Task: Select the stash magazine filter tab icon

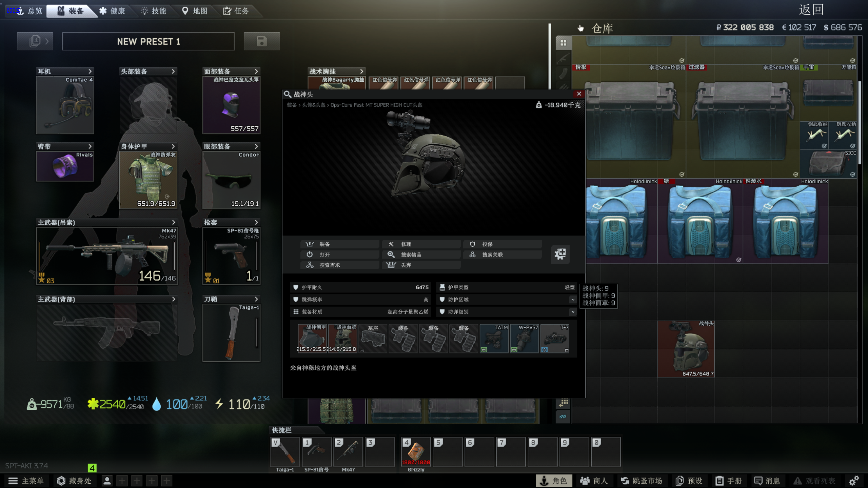Action: pos(563,73)
